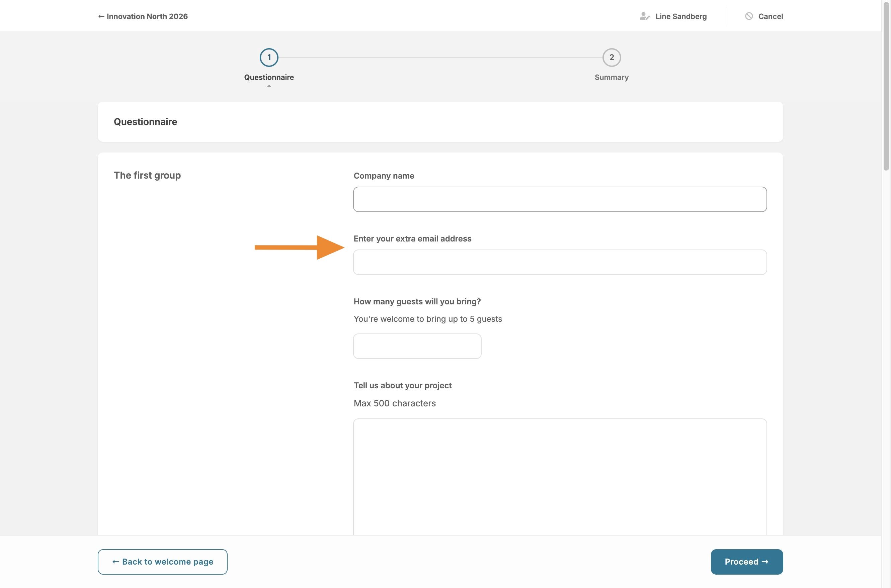Screen dimensions: 891x588
Task: Click step 1 circle in progress bar
Action: click(x=269, y=58)
